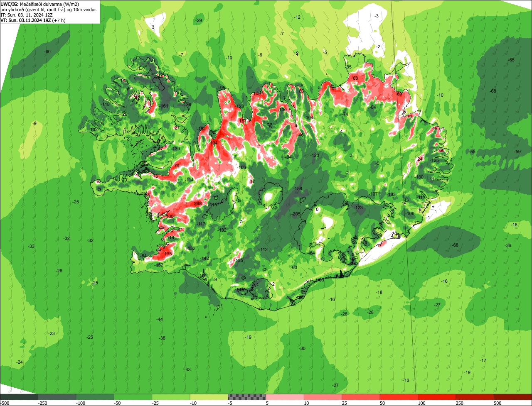Click the map value '-106'
Viewport: 532px width, 406px height.
410,213
